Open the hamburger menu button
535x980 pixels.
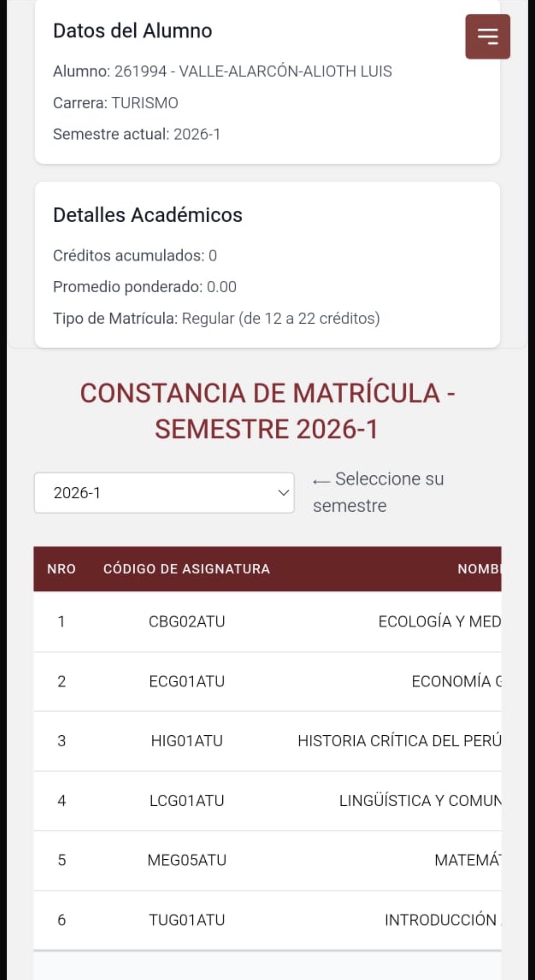coord(488,36)
